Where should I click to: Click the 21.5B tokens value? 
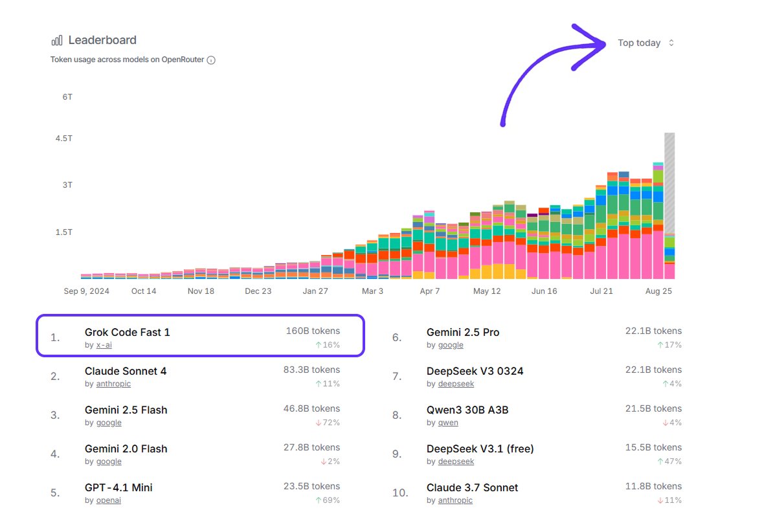[x=654, y=409]
